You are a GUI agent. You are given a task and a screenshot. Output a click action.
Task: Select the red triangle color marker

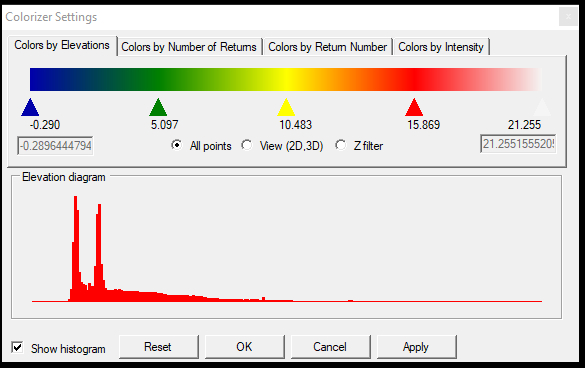tap(414, 107)
